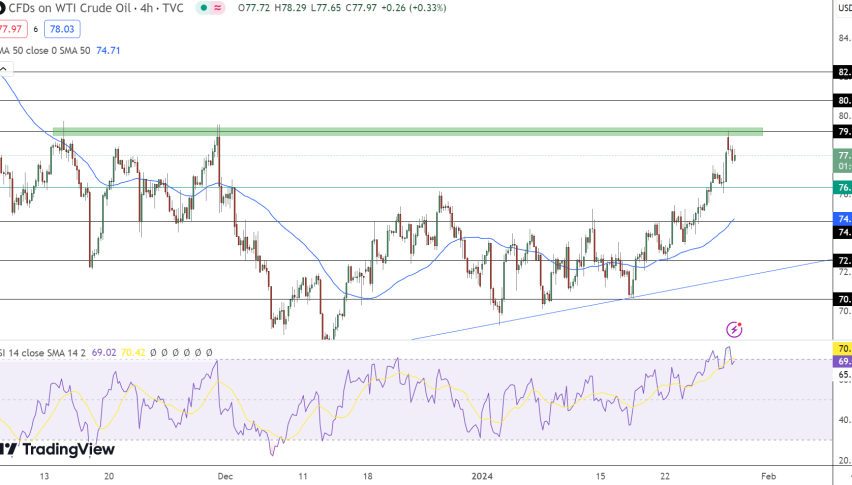The width and height of the screenshot is (852, 485).
Task: Open the USD currency selector on price axis
Action: click(844, 8)
